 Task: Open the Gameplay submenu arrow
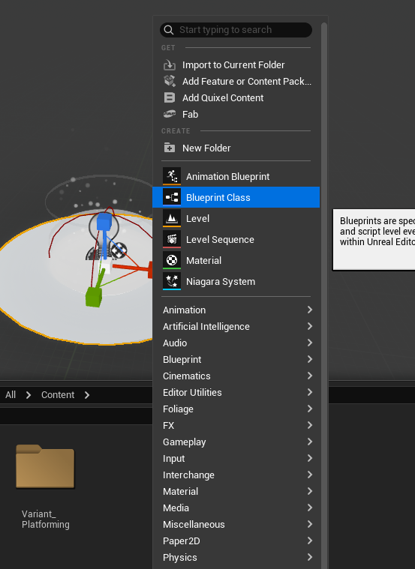[309, 442]
